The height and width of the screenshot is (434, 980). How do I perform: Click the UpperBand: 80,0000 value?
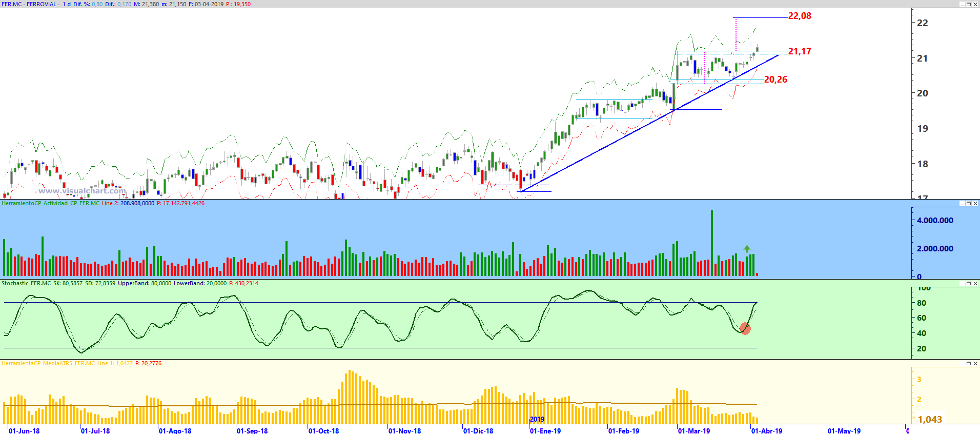(x=145, y=284)
